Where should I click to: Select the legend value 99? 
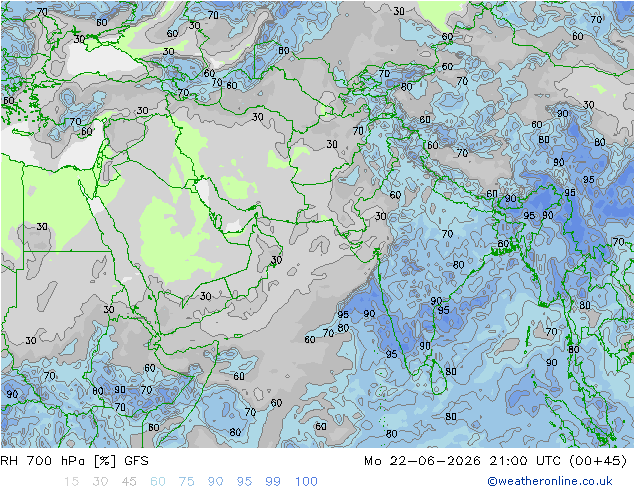(x=273, y=481)
